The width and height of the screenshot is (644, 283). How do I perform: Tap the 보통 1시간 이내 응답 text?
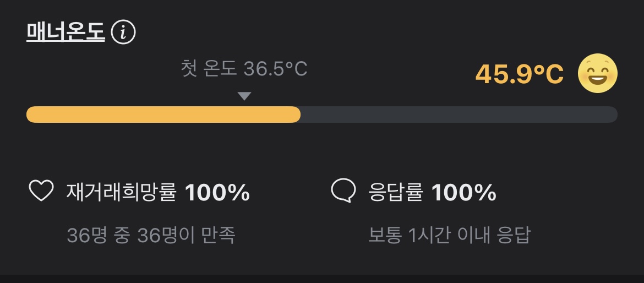click(449, 236)
